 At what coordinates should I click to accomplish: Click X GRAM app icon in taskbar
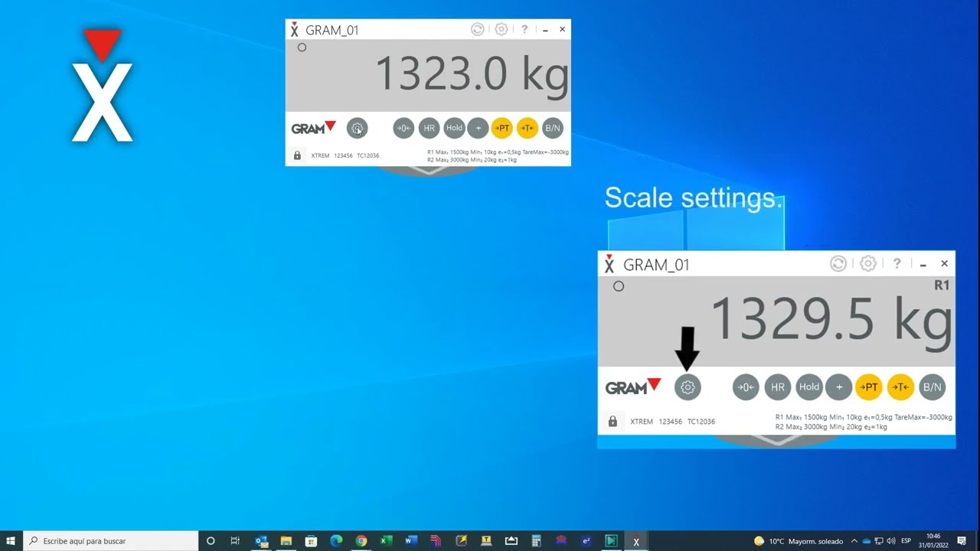coord(635,541)
